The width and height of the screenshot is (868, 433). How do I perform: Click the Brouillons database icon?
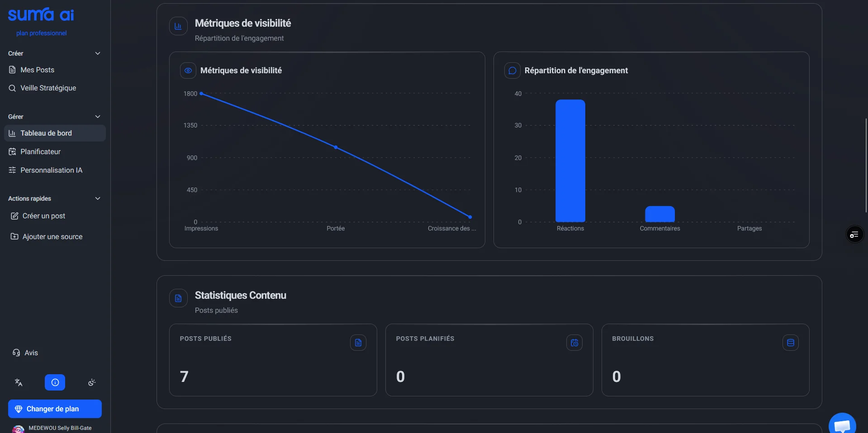click(x=790, y=343)
